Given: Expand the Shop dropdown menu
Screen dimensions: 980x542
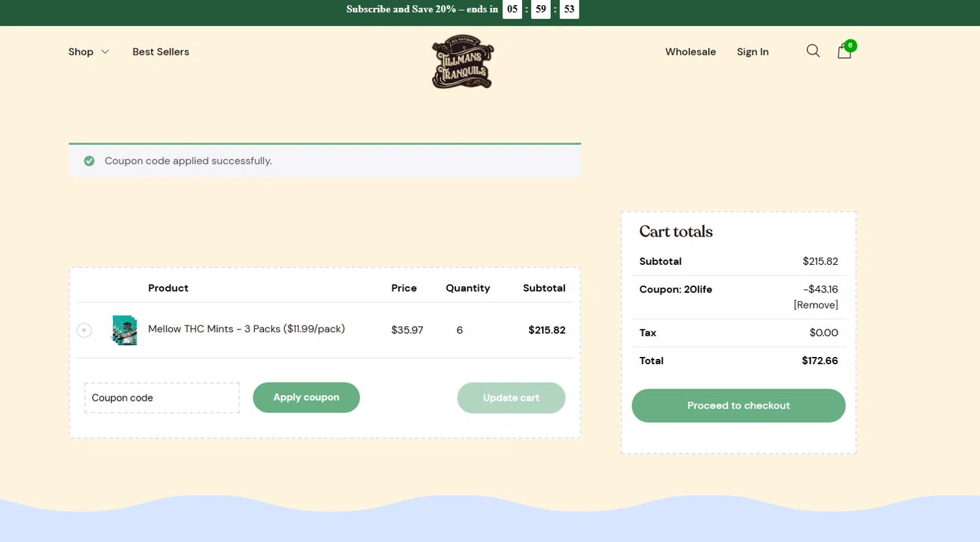Looking at the screenshot, I should point(88,52).
